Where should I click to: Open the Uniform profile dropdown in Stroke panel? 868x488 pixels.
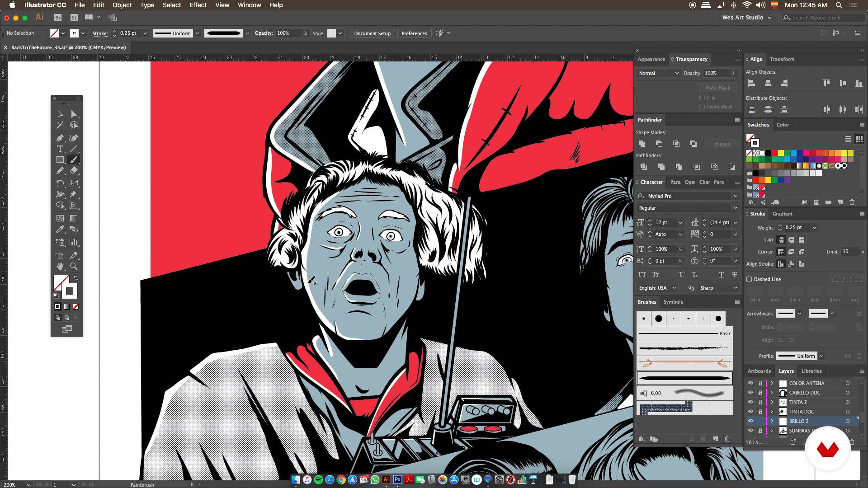click(821, 356)
